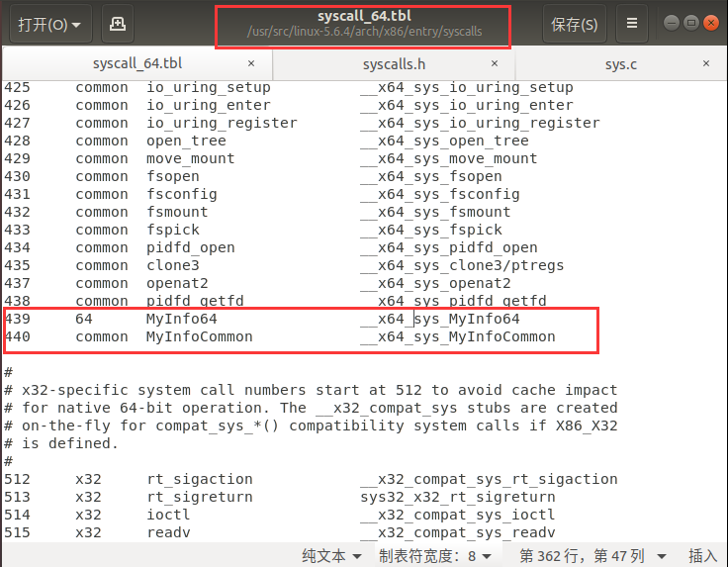Click the x32 ABI value in line 512

[x=88, y=479]
